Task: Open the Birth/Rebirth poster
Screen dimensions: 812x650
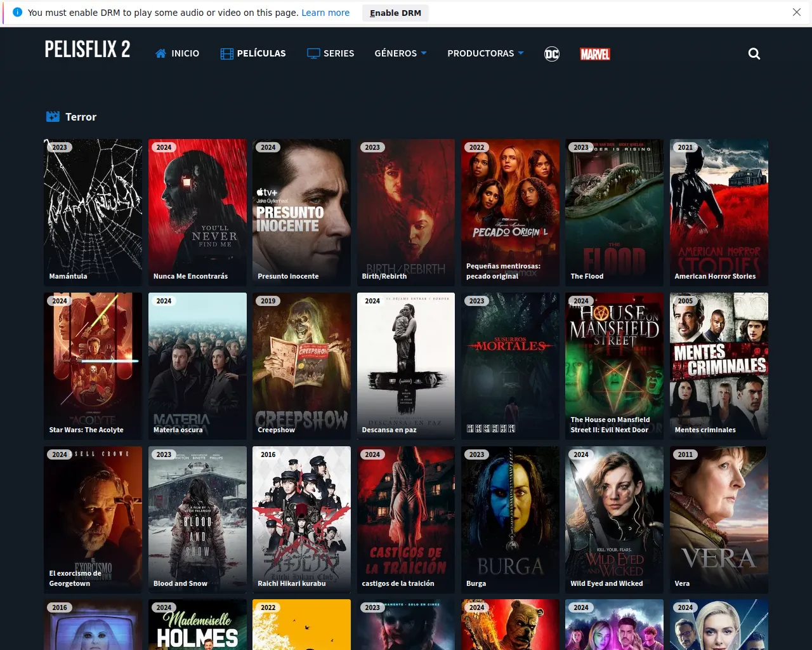Action: click(406, 213)
